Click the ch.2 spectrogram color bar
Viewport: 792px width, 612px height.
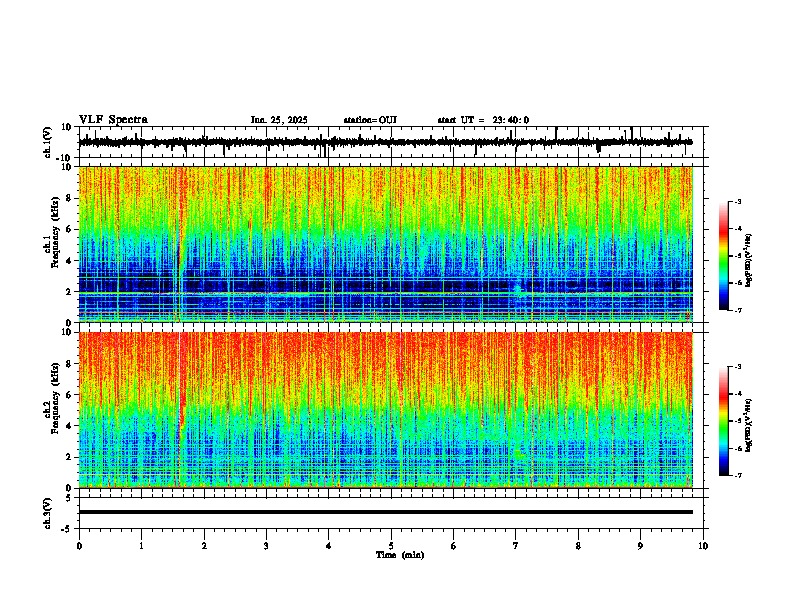[x=723, y=421]
